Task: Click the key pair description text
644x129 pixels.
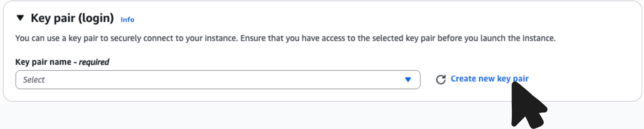Action: point(285,38)
